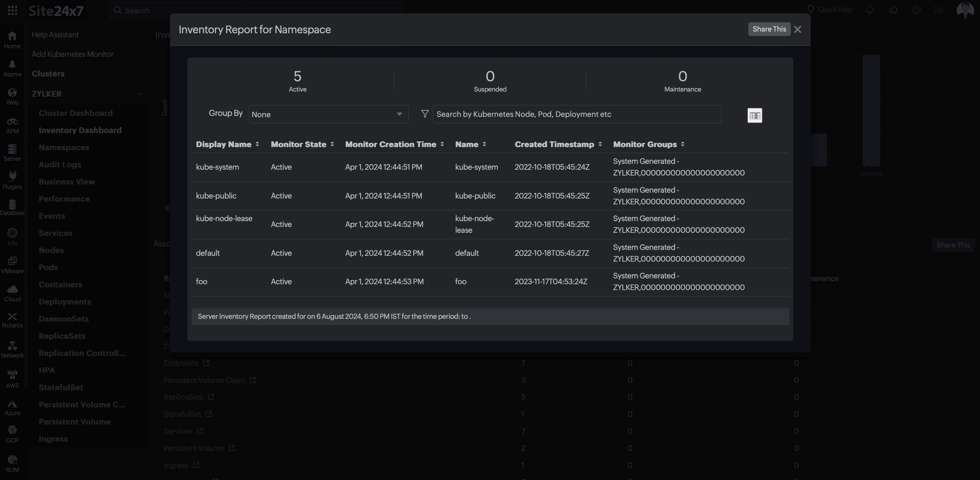Screen dimensions: 980x480
Task: Collapse the ZYLKER cluster chevron
Action: pos(139,94)
